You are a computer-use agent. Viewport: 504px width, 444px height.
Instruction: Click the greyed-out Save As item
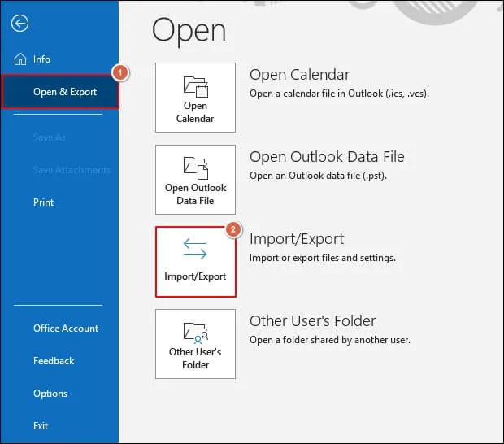(x=49, y=137)
